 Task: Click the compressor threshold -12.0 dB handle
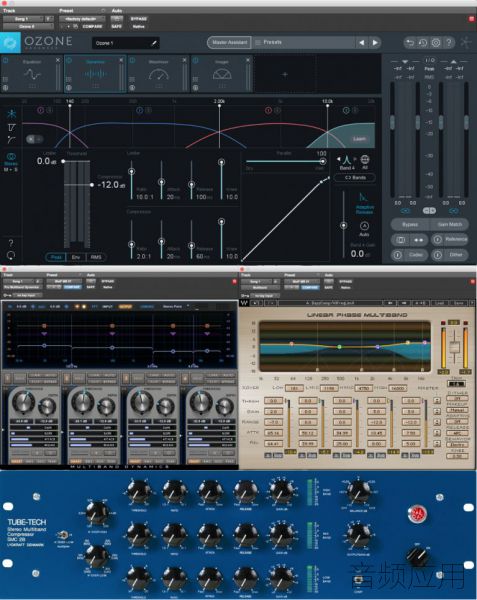(92, 185)
